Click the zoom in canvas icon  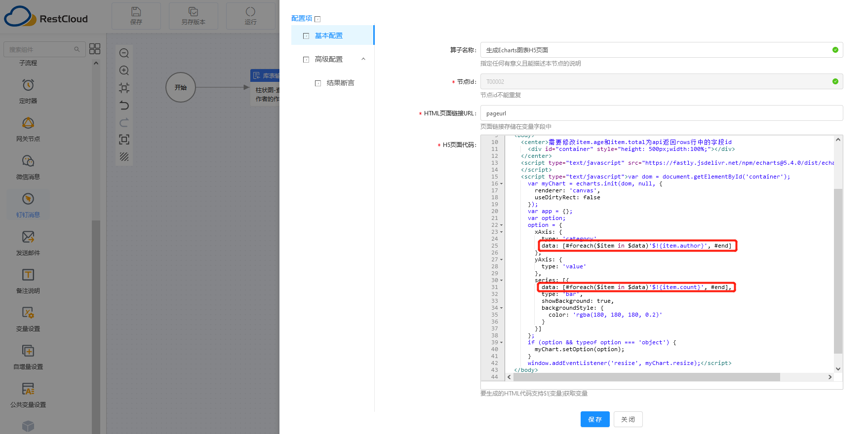124,71
